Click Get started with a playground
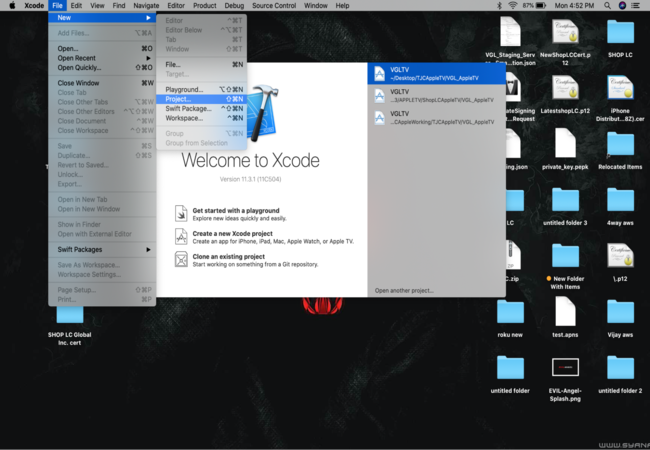Image resolution: width=650 pixels, height=450 pixels. [236, 210]
